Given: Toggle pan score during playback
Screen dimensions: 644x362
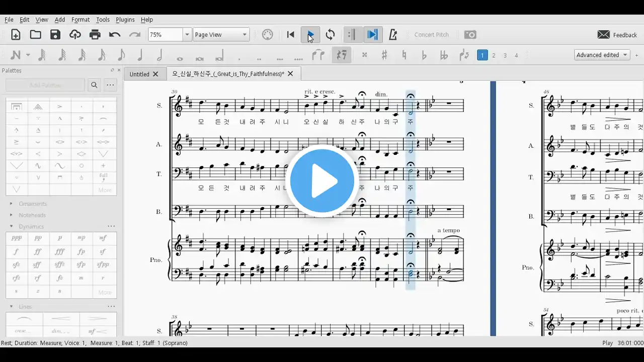Looking at the screenshot, I should (372, 35).
